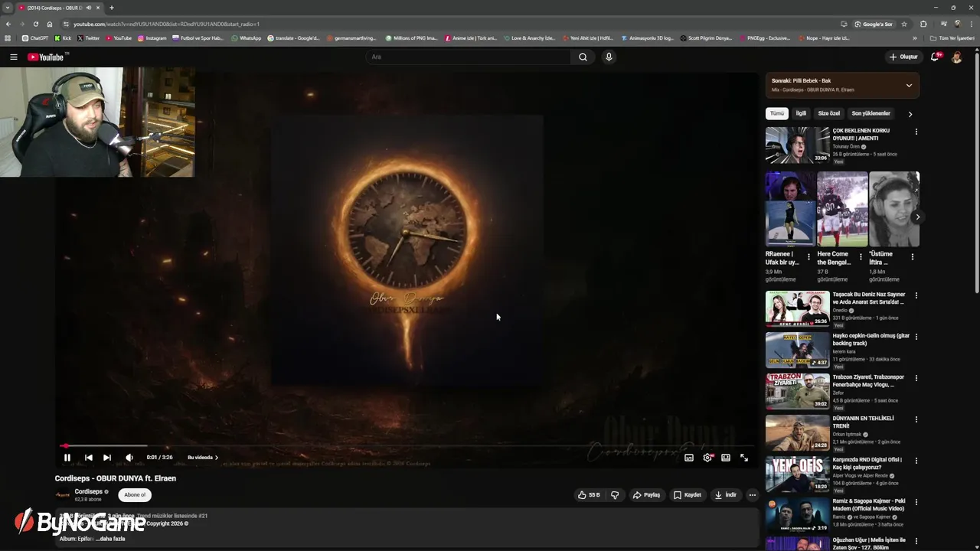The height and width of the screenshot is (551, 980).
Task: Show next Shorts with shelf arrow
Action: [x=917, y=217]
